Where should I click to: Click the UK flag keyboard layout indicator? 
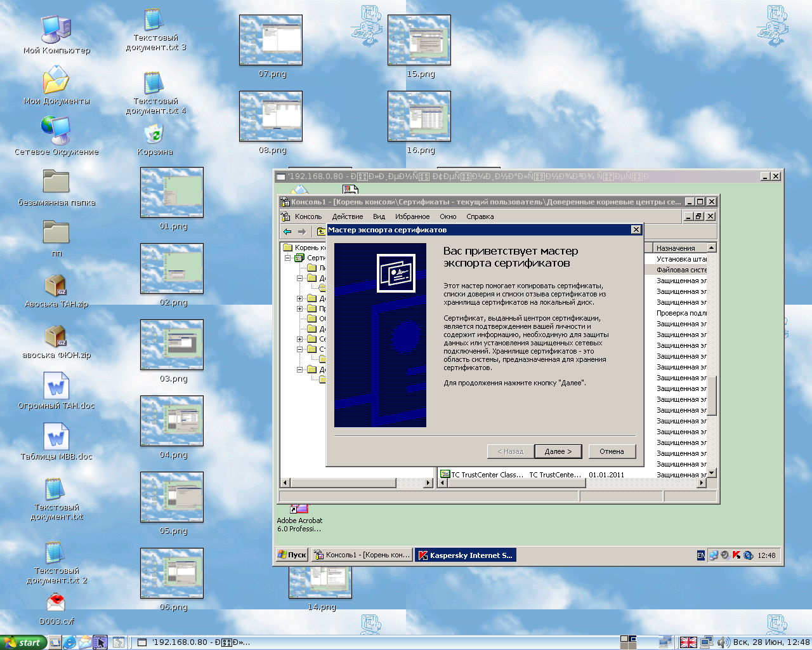pos(688,642)
